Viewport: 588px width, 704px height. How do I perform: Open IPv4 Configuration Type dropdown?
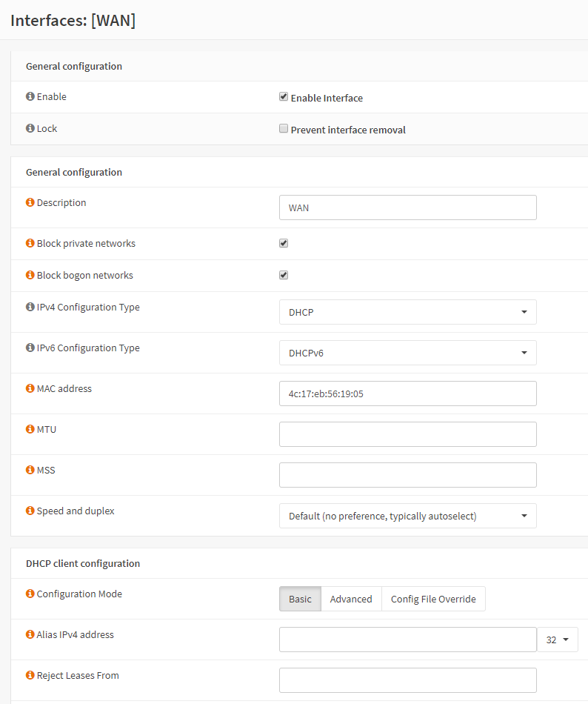[x=407, y=312]
